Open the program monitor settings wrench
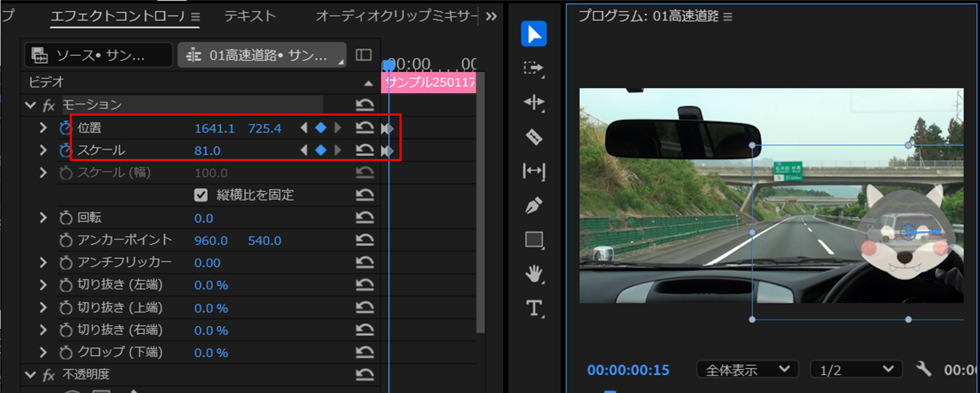 (923, 369)
